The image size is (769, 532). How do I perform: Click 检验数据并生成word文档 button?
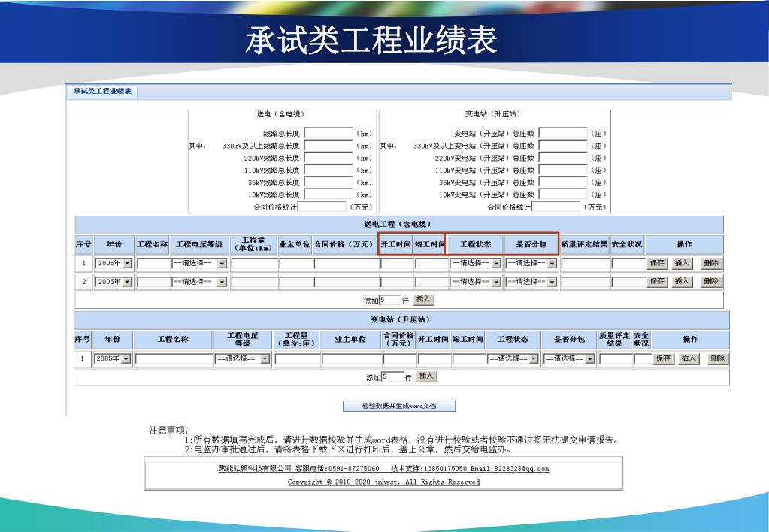click(398, 406)
